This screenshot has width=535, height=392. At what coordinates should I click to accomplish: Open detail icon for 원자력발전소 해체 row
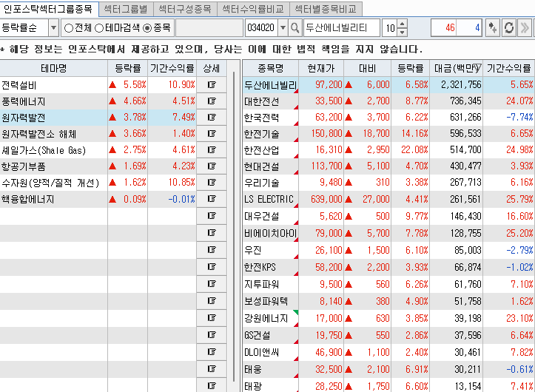[x=212, y=134]
